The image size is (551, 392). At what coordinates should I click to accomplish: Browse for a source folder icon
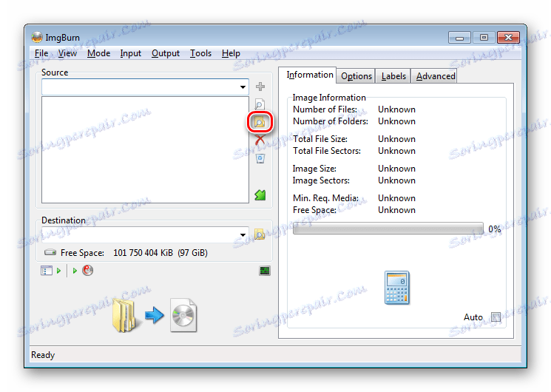[x=260, y=122]
